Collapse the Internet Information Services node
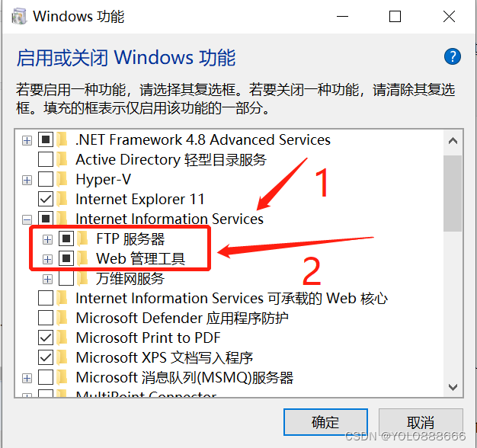The height and width of the screenshot is (448, 477). [27, 219]
